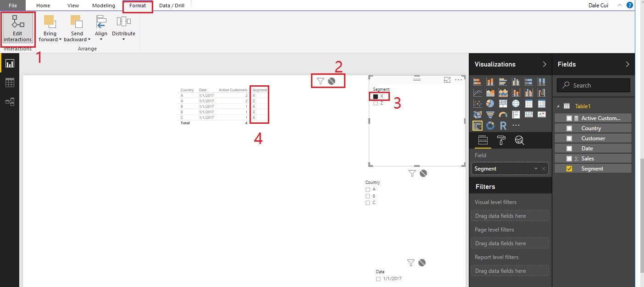This screenshot has height=287, width=644.
Task: Choose the Funnel visualization
Action: [x=490, y=114]
